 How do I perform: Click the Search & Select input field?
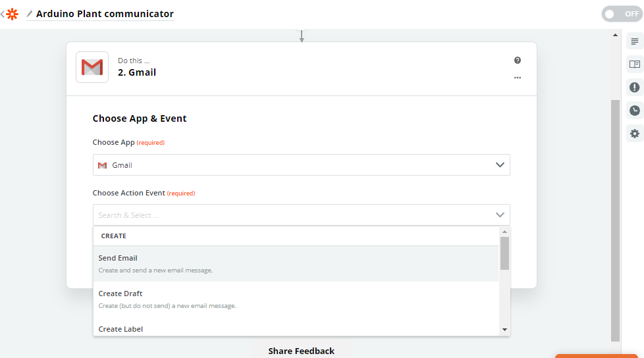click(290, 215)
